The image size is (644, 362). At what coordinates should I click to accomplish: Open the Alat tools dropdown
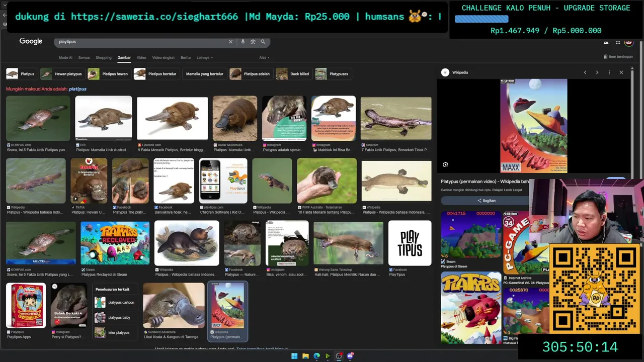tap(264, 58)
